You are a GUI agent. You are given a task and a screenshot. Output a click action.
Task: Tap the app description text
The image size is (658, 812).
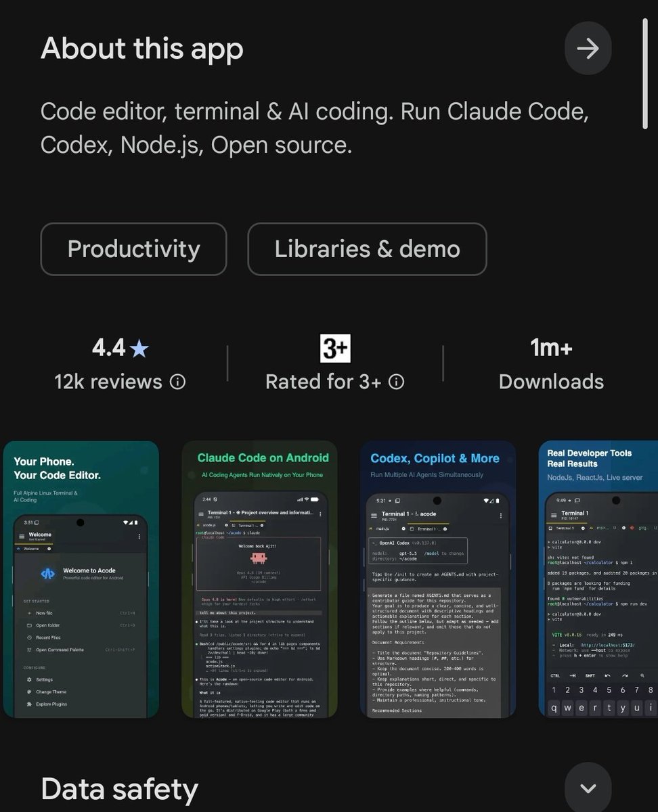click(314, 128)
